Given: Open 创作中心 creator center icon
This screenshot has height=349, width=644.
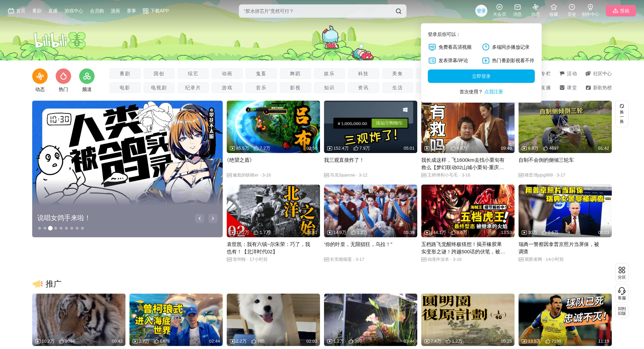Looking at the screenshot, I should pyautogui.click(x=590, y=10).
